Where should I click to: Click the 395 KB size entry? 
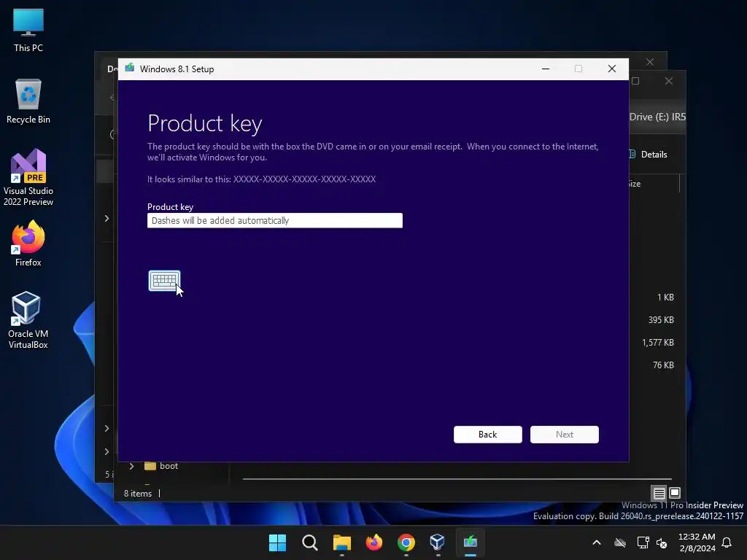click(661, 320)
